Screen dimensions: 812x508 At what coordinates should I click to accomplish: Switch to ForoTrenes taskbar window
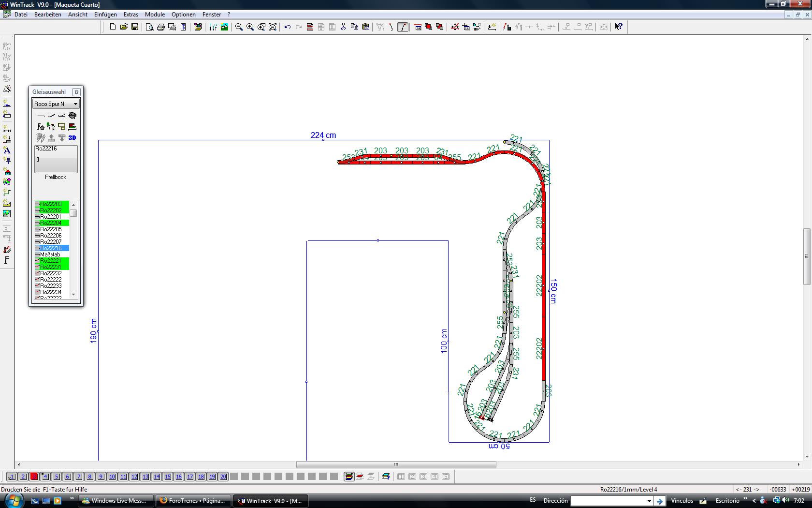click(193, 501)
